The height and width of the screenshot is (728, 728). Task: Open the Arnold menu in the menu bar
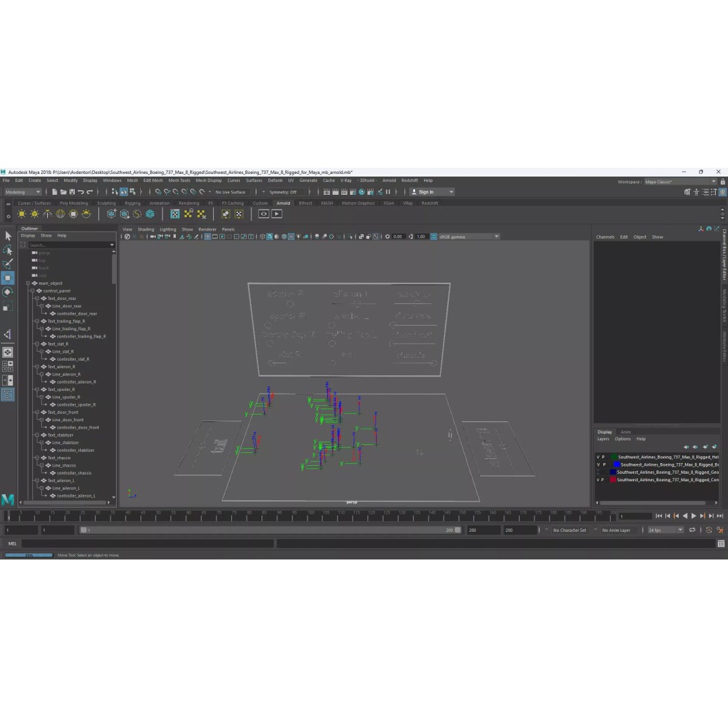(x=389, y=181)
